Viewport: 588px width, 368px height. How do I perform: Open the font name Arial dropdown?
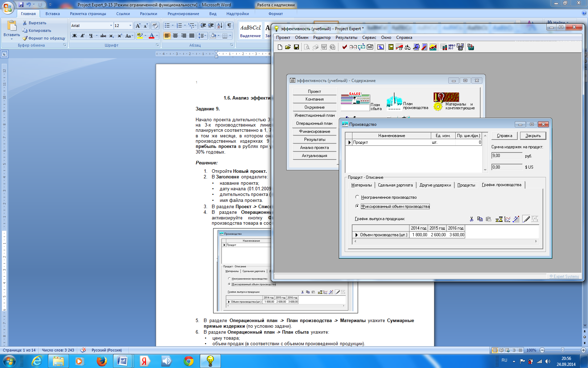point(111,26)
